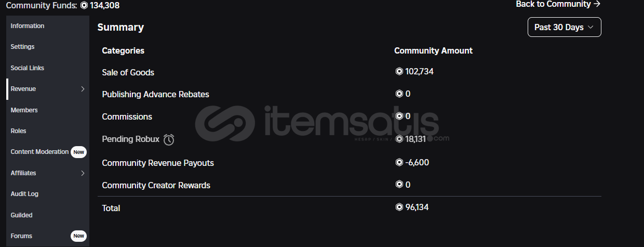The width and height of the screenshot is (644, 247).
Task: Click the New badge next to Forums
Action: pos(78,236)
